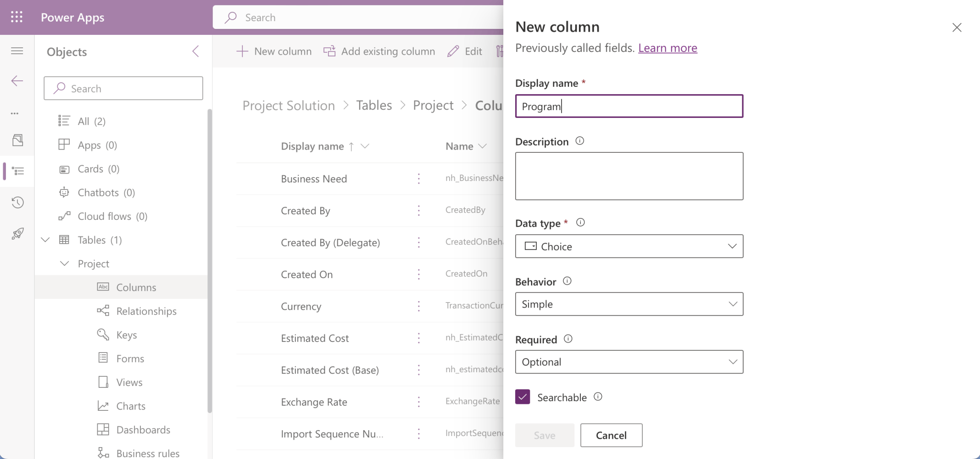
Task: Click New column in command bar
Action: [x=274, y=51]
